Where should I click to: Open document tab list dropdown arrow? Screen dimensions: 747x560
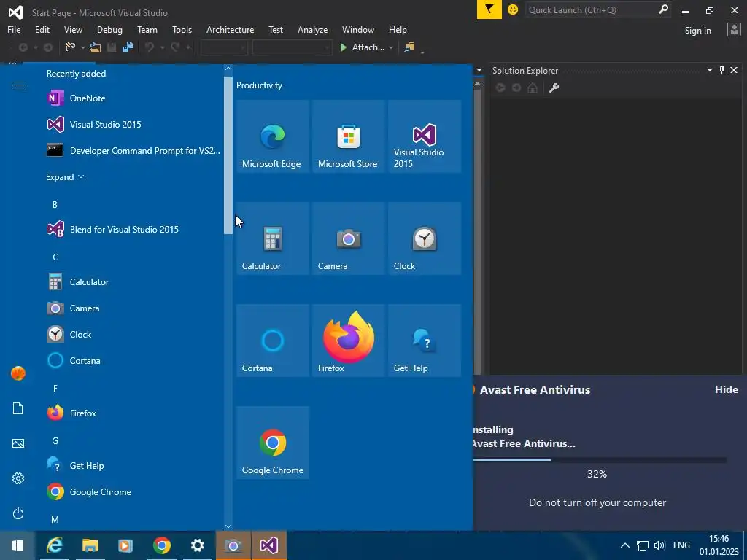click(479, 71)
